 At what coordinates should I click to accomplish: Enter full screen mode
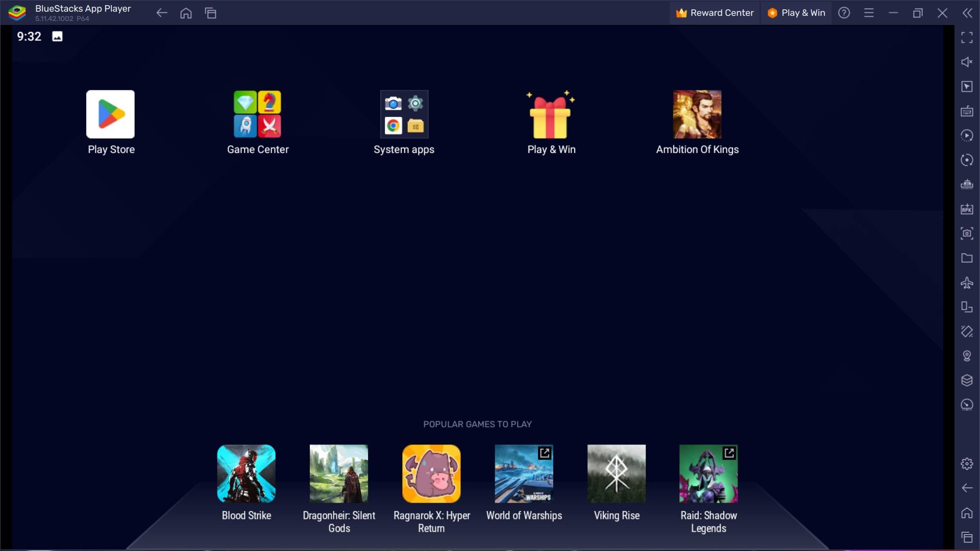[967, 37]
